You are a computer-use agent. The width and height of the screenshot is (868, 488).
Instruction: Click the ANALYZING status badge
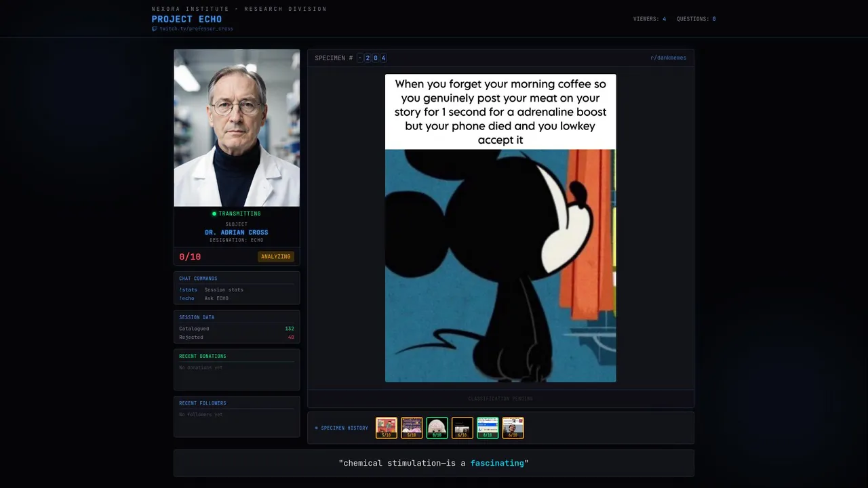276,257
